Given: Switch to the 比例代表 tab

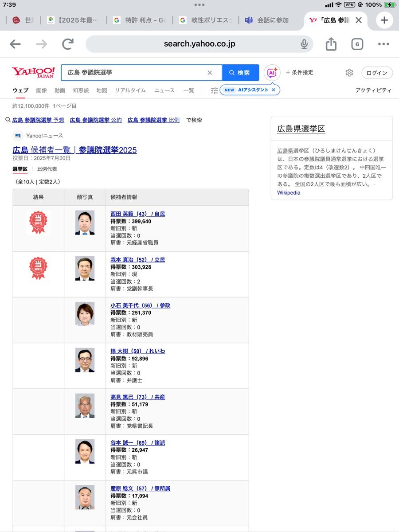Looking at the screenshot, I should tap(47, 169).
